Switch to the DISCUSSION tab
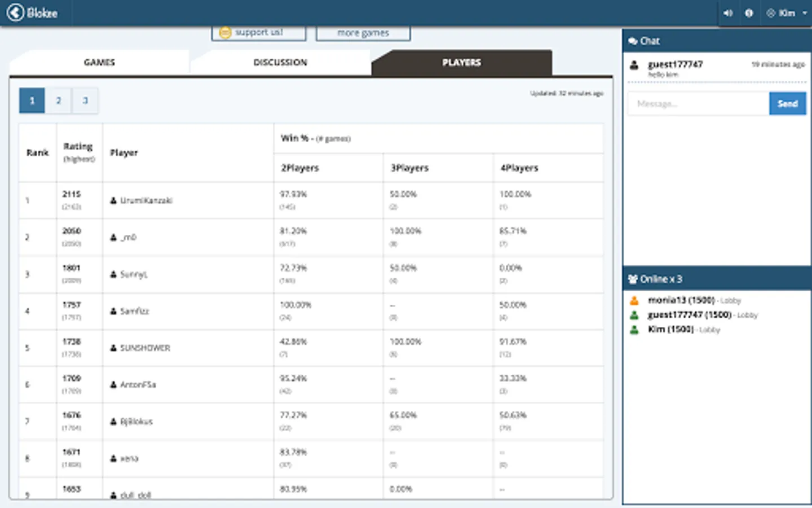The height and width of the screenshot is (508, 812). 280,62
